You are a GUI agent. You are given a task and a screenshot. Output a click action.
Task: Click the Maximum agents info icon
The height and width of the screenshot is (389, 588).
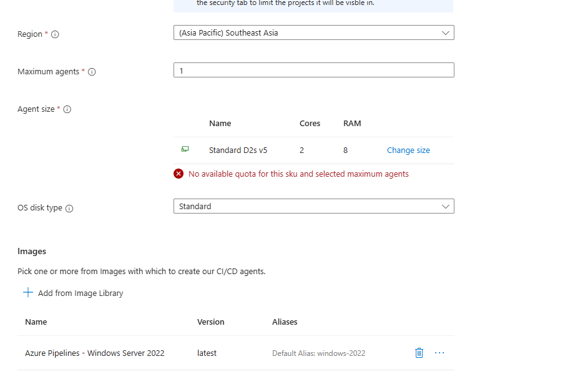[92, 72]
